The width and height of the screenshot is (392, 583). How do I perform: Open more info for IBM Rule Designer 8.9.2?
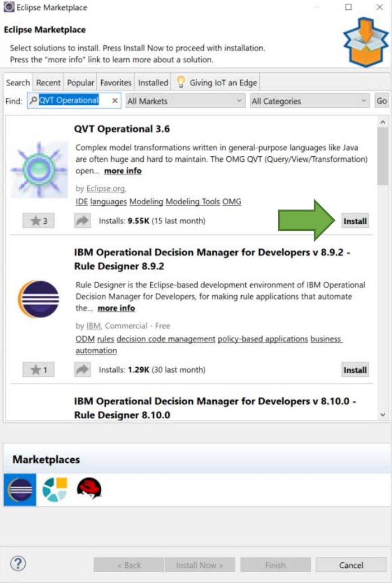116,308
